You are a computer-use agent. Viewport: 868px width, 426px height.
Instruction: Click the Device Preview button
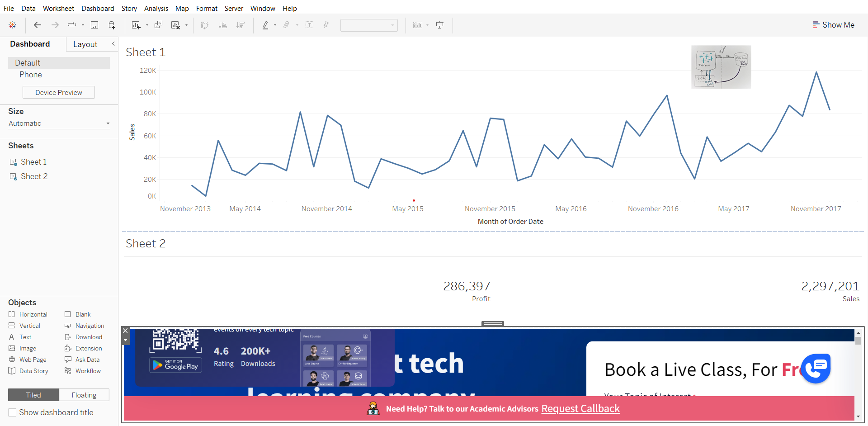(x=59, y=92)
